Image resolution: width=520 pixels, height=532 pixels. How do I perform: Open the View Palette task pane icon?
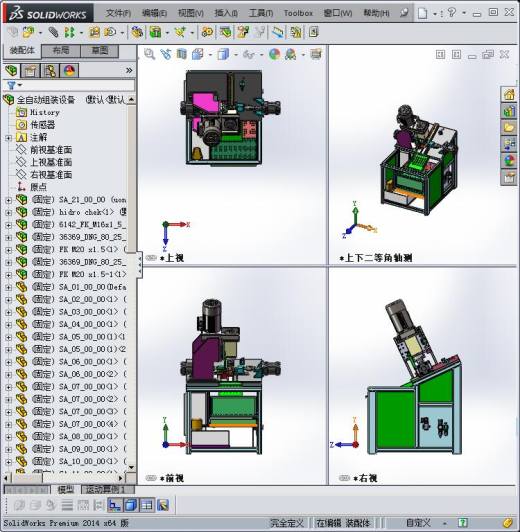[x=509, y=144]
